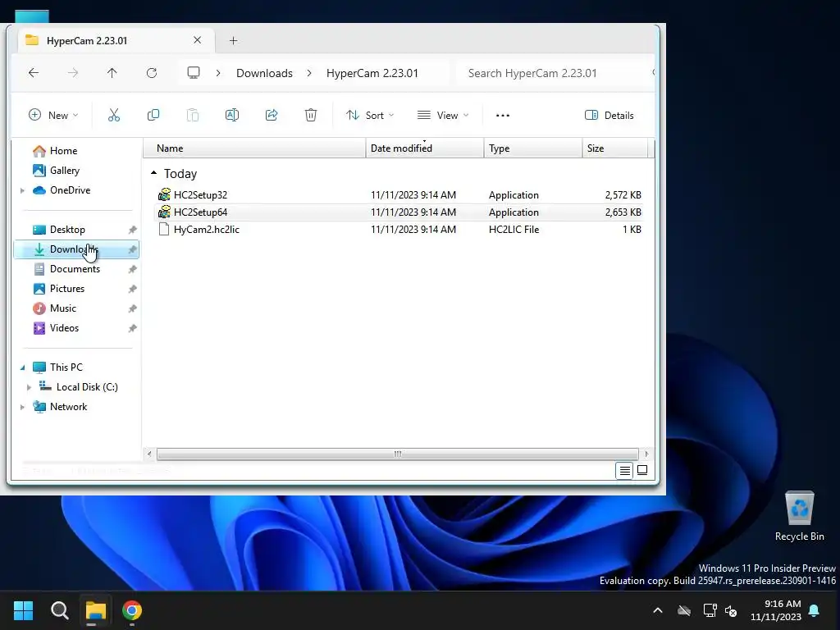
Task: Open the See more three-dots menu
Action: click(503, 115)
